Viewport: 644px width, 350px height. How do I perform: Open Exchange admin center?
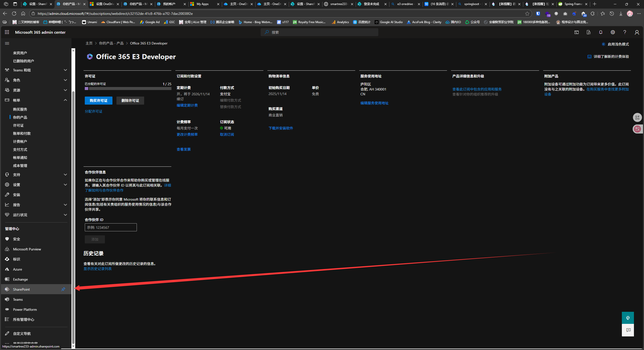(x=20, y=279)
